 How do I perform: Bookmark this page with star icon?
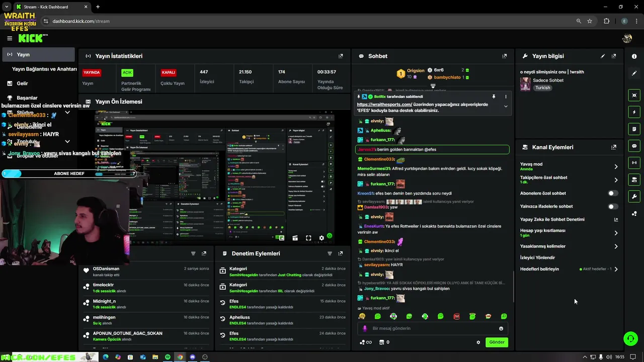[590, 21]
